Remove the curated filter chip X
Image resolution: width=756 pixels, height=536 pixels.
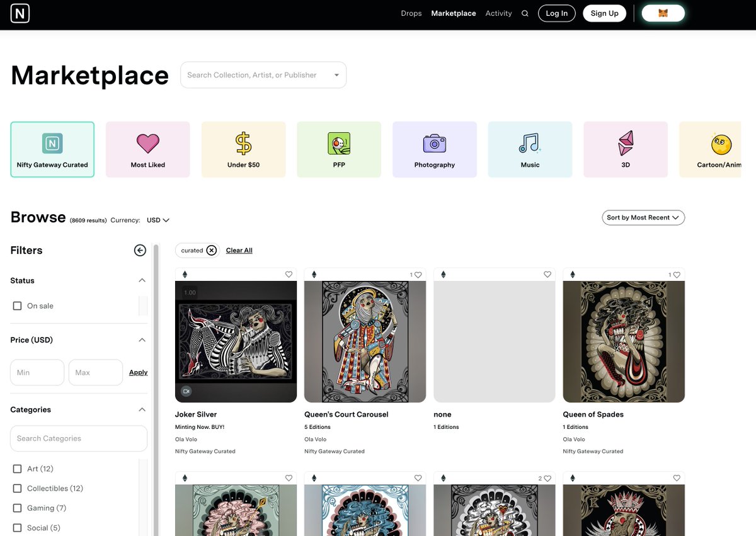click(212, 250)
